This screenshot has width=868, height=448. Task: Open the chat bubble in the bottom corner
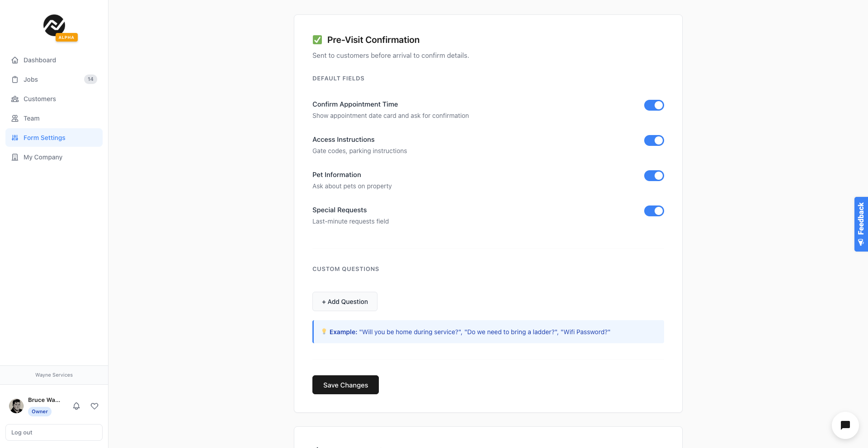[x=845, y=425]
